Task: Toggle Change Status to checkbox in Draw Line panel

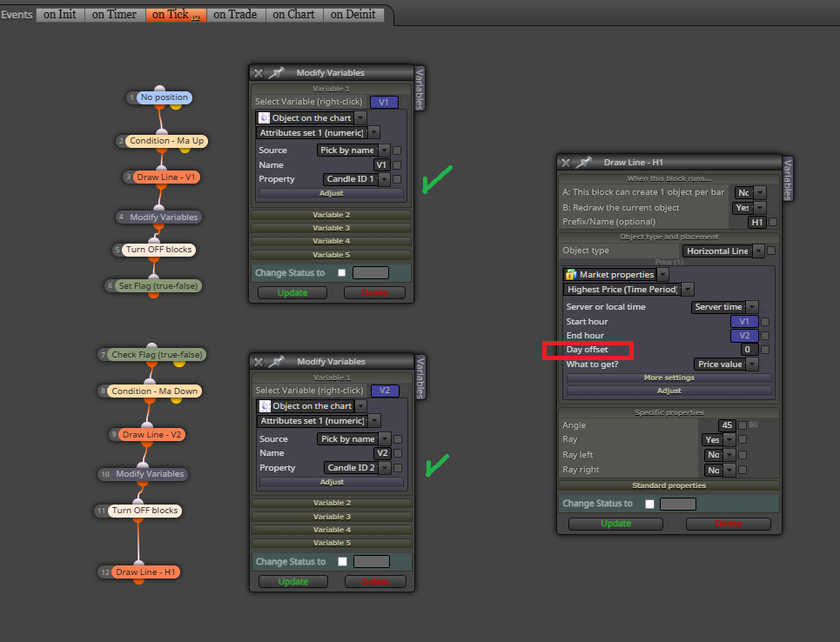Action: pos(650,504)
